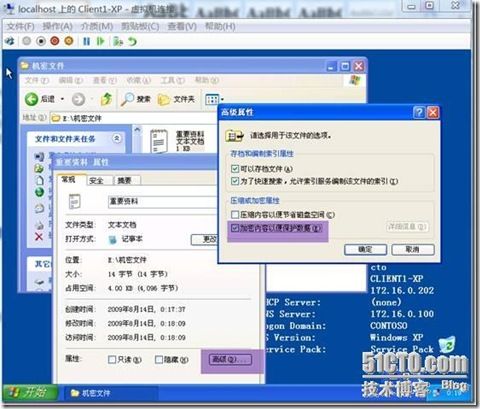Open the Back button history dropdown arrow
480x409 pixels.
[62, 99]
